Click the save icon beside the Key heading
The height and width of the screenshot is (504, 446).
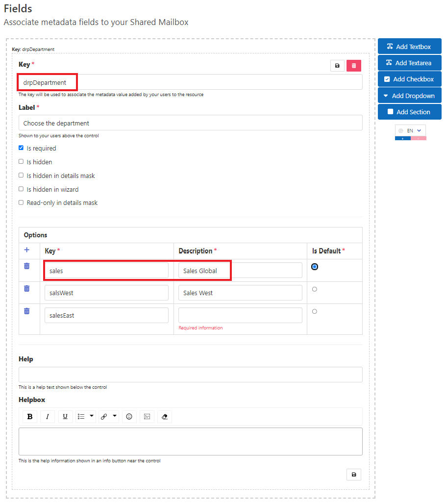coord(337,66)
